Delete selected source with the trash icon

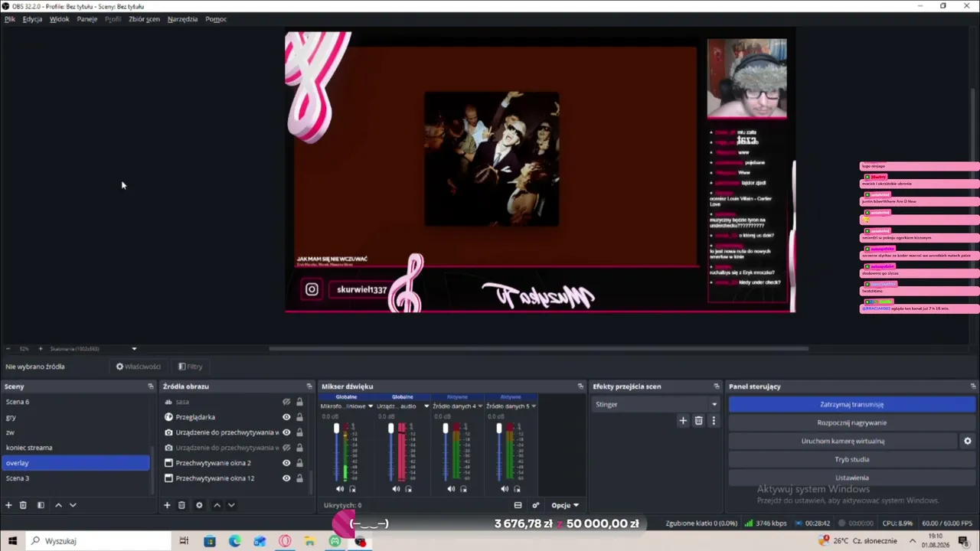pyautogui.click(x=181, y=505)
